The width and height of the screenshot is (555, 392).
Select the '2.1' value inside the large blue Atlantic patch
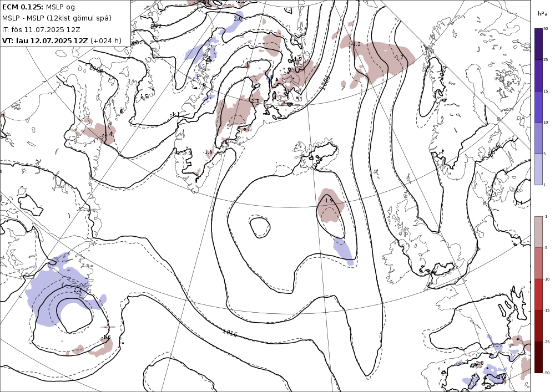point(77,290)
